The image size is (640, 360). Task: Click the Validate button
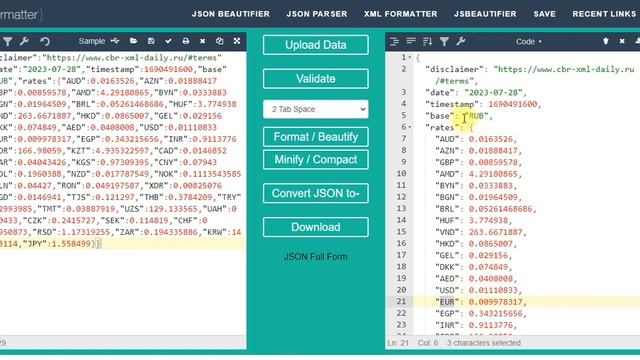click(316, 79)
